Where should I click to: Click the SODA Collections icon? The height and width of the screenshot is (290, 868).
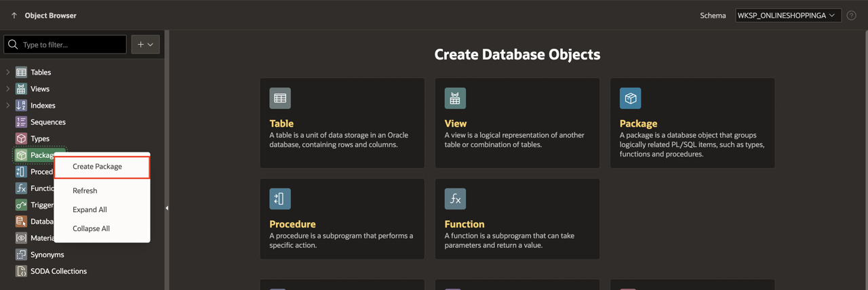(x=21, y=271)
